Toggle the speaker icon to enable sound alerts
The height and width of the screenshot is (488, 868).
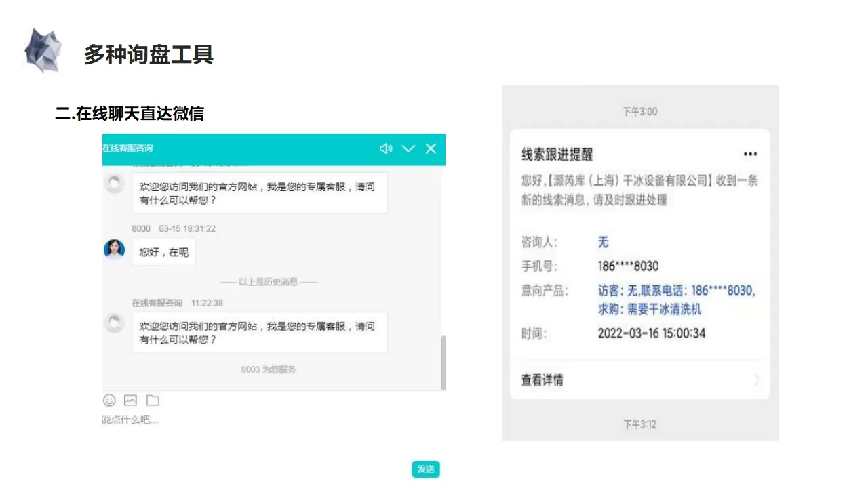pos(386,148)
